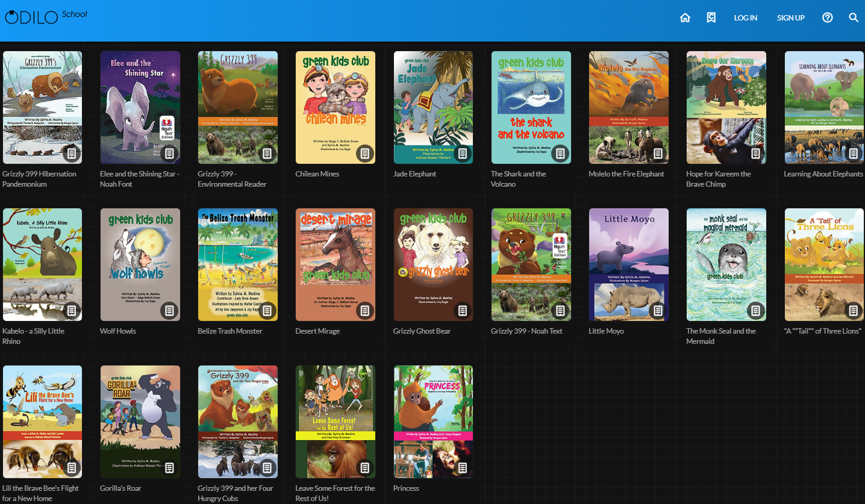Open the bookmarks icon in header
This screenshot has height=504, width=865.
711,17
